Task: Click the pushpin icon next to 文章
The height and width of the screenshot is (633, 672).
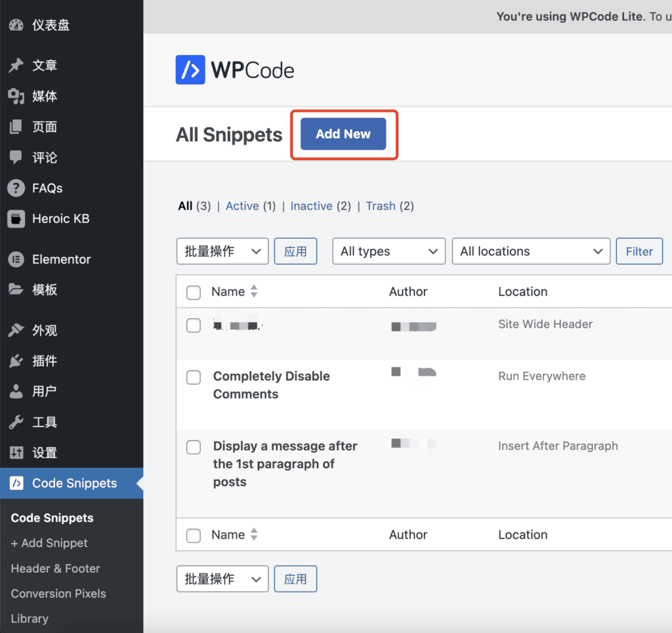Action: 16,65
